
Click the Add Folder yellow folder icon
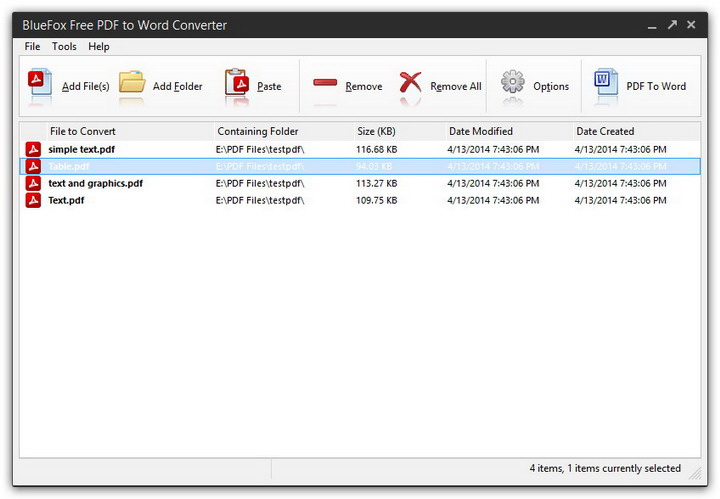click(132, 83)
